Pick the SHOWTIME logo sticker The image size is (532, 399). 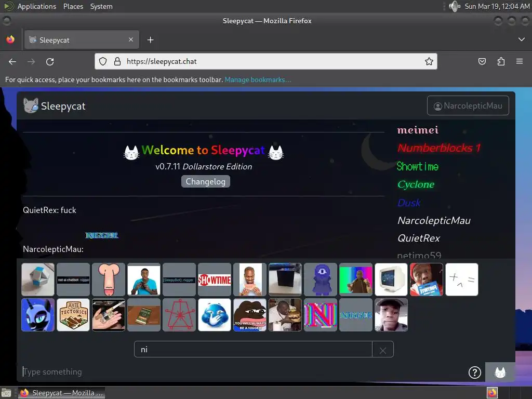pyautogui.click(x=215, y=280)
